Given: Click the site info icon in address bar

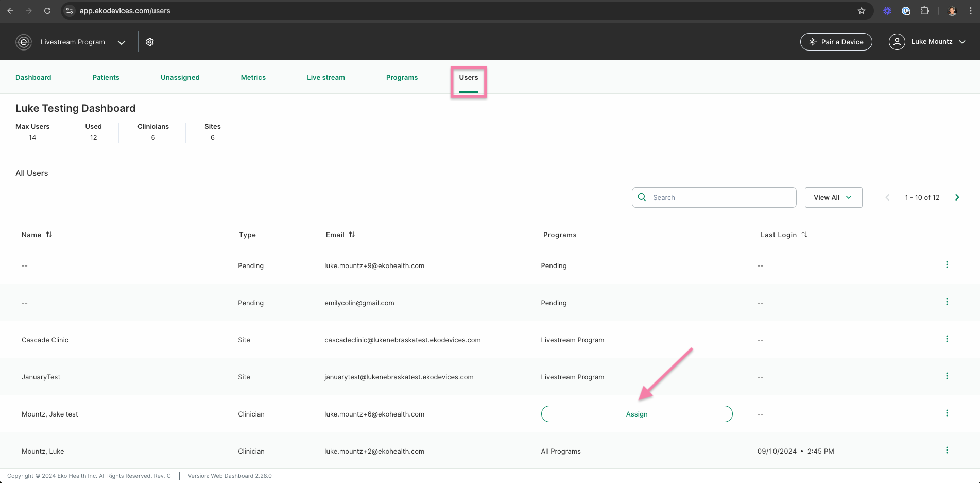Looking at the screenshot, I should [x=70, y=10].
